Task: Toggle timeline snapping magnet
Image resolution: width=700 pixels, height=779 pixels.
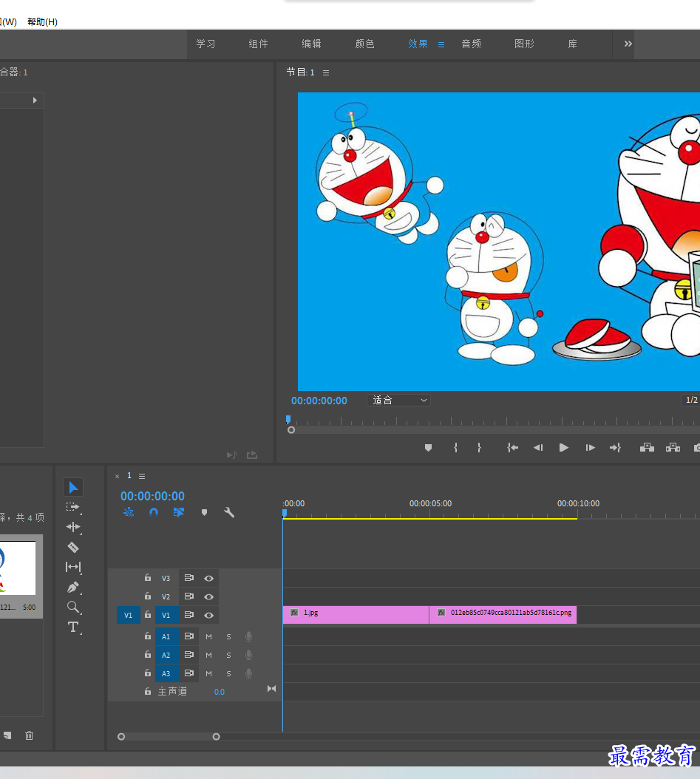Action: point(154,512)
